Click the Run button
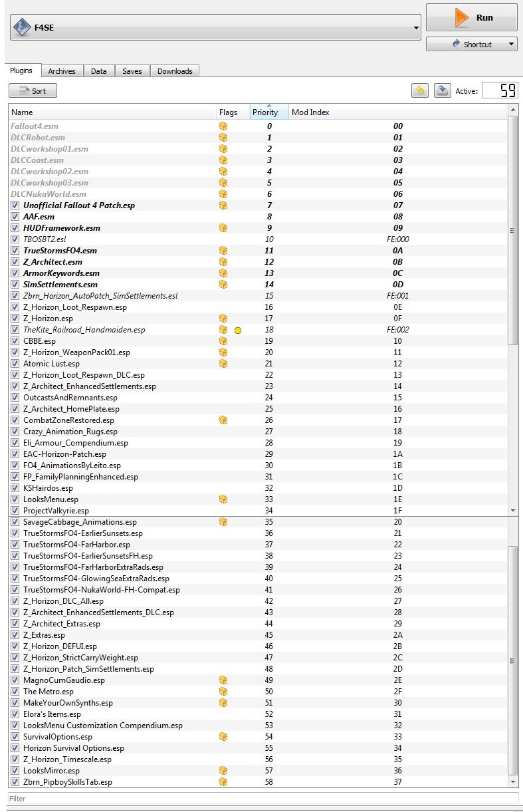Viewport: 523px width, 812px height. [x=471, y=17]
